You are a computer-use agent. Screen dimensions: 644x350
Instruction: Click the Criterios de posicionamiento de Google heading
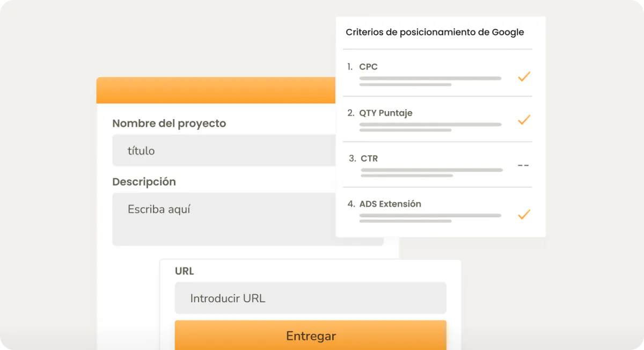point(435,32)
